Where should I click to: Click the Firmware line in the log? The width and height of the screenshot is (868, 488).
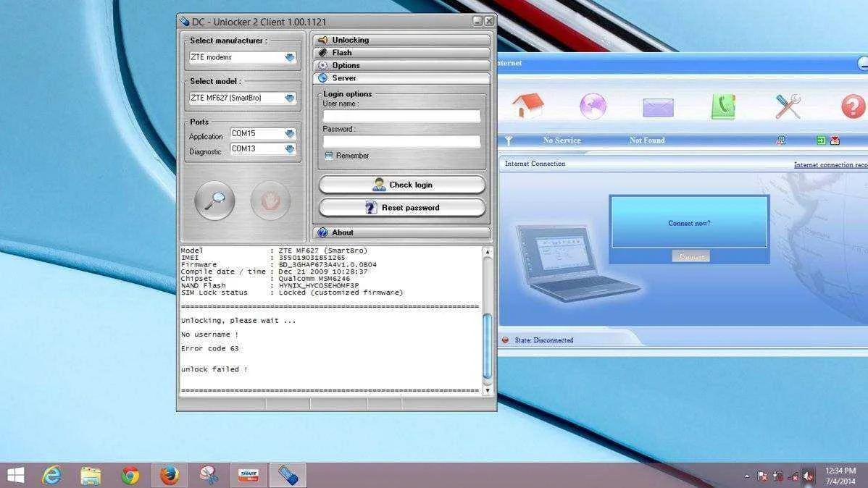[x=278, y=264]
